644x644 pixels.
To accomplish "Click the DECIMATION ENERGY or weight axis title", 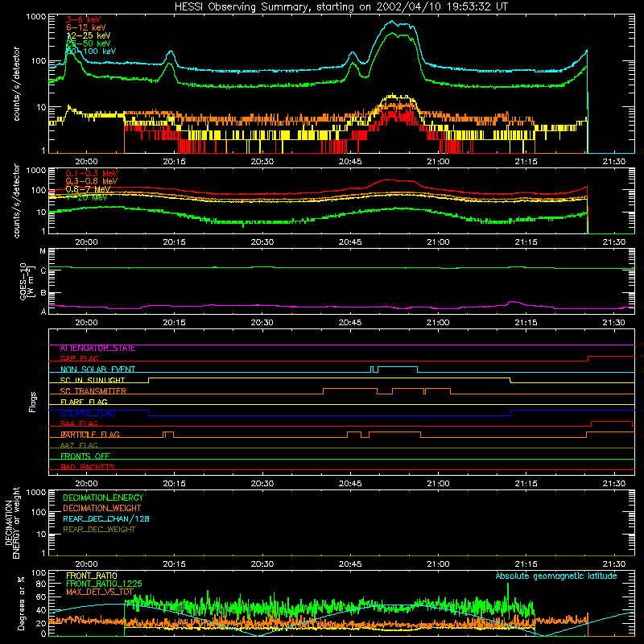I will (x=13, y=523).
